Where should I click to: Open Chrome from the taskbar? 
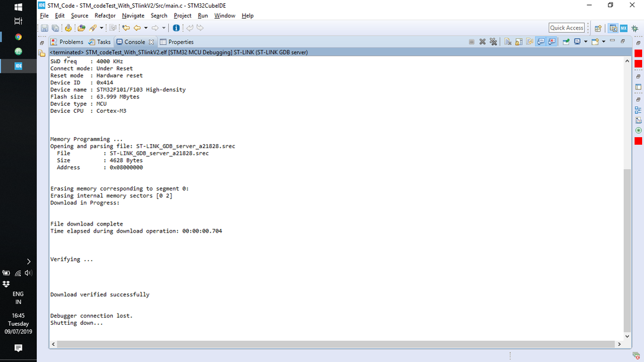tap(18, 37)
